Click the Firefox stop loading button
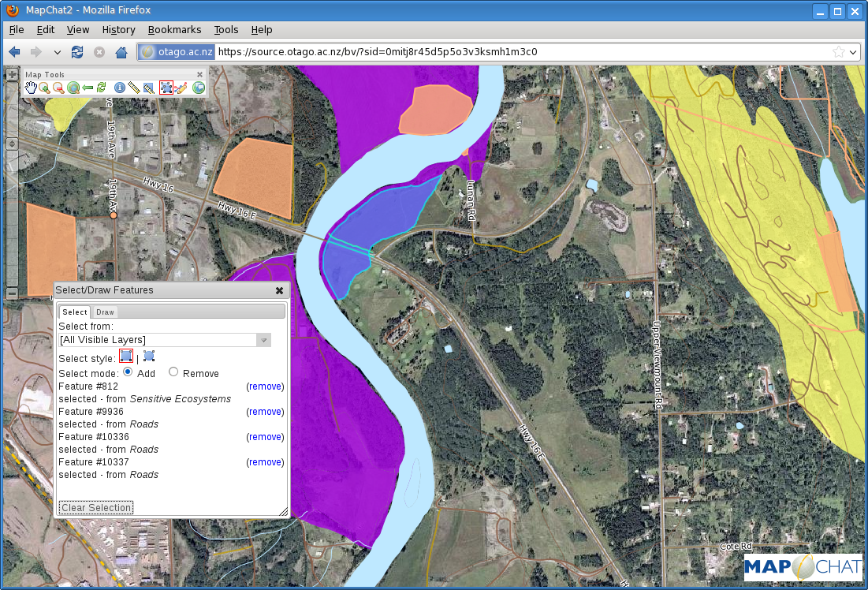This screenshot has width=868, height=590. (x=99, y=52)
